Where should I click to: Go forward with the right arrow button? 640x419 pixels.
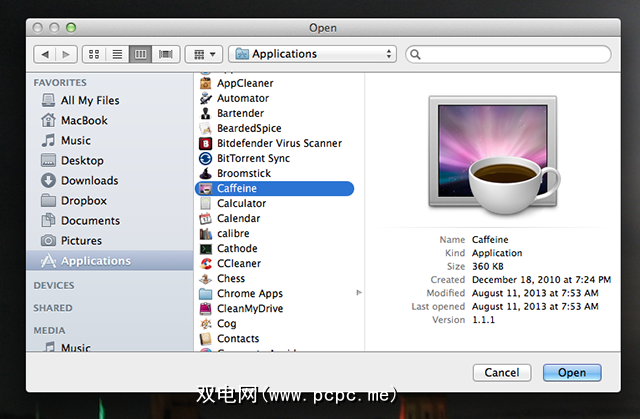coord(66,54)
